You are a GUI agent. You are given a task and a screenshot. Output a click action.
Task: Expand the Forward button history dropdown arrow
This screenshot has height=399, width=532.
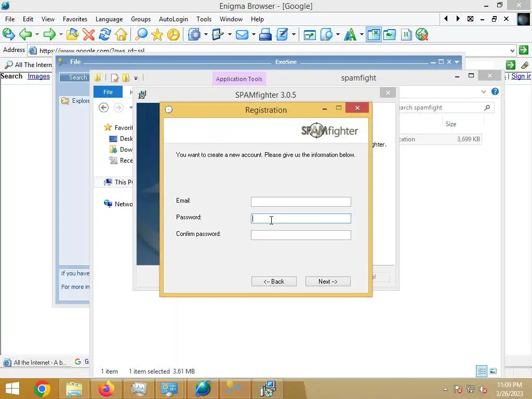coord(61,34)
